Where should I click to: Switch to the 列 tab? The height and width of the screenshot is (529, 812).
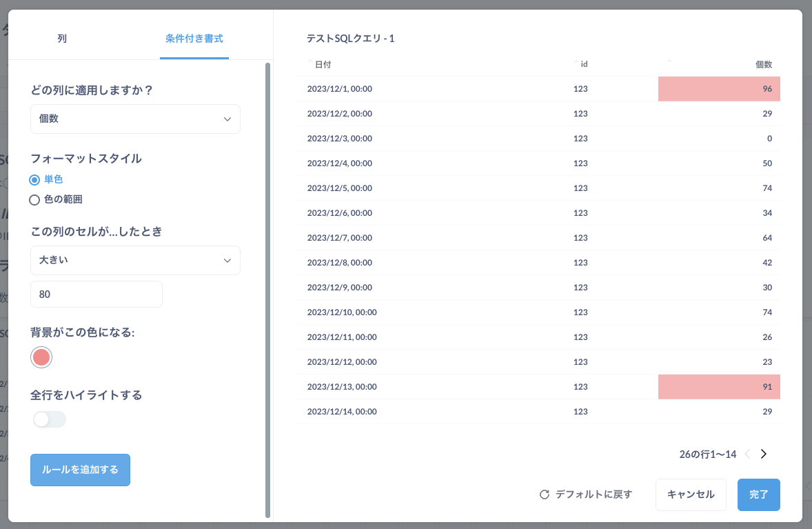[61, 38]
